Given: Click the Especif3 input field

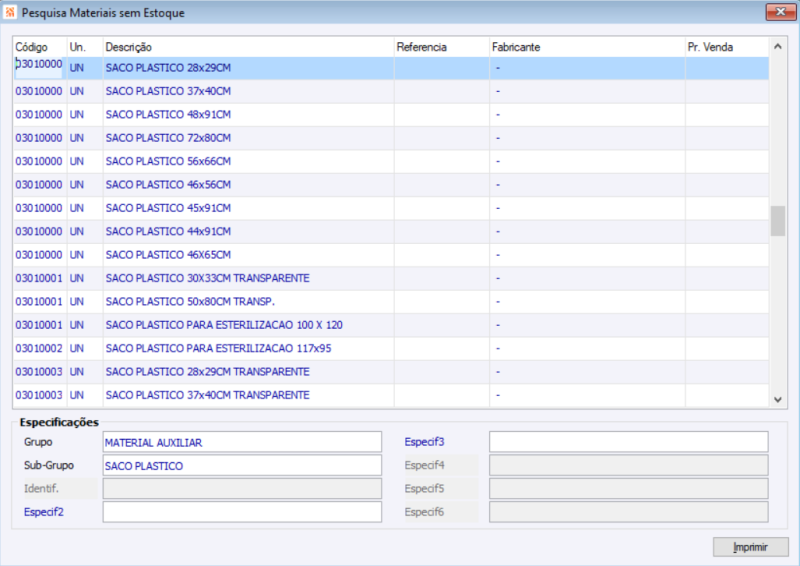Looking at the screenshot, I should pyautogui.click(x=629, y=442).
